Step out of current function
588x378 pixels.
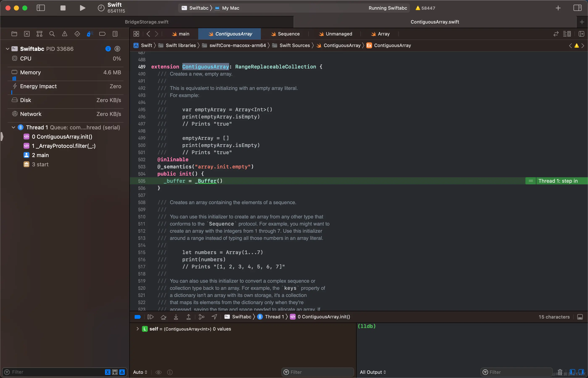click(x=188, y=317)
